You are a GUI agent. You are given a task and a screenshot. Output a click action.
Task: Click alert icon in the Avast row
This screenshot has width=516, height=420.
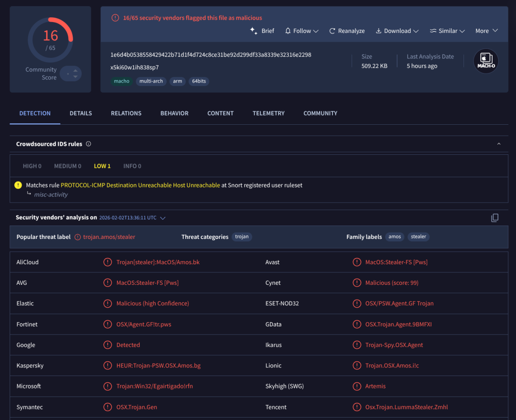pyautogui.click(x=357, y=262)
